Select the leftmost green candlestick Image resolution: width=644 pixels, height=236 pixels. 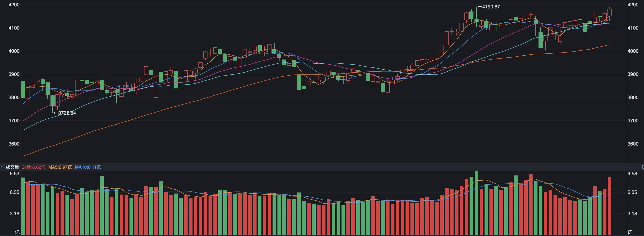coord(23,89)
